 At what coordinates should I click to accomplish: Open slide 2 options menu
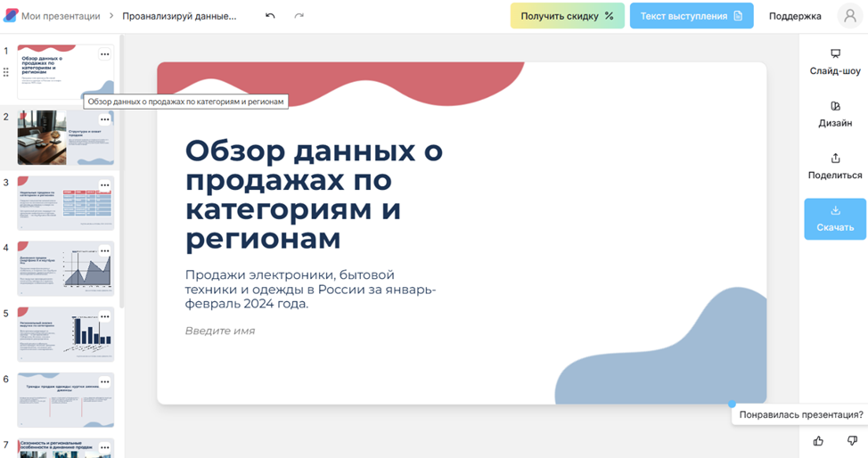coord(104,119)
